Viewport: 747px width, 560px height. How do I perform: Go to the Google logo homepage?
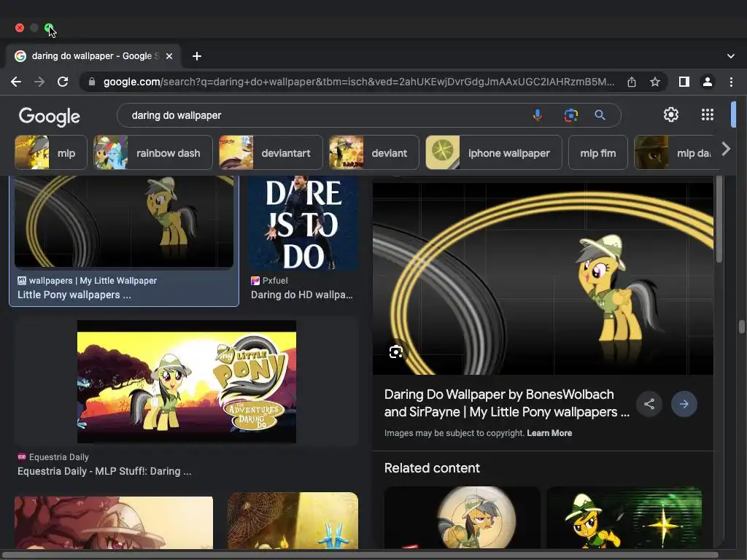(x=50, y=116)
